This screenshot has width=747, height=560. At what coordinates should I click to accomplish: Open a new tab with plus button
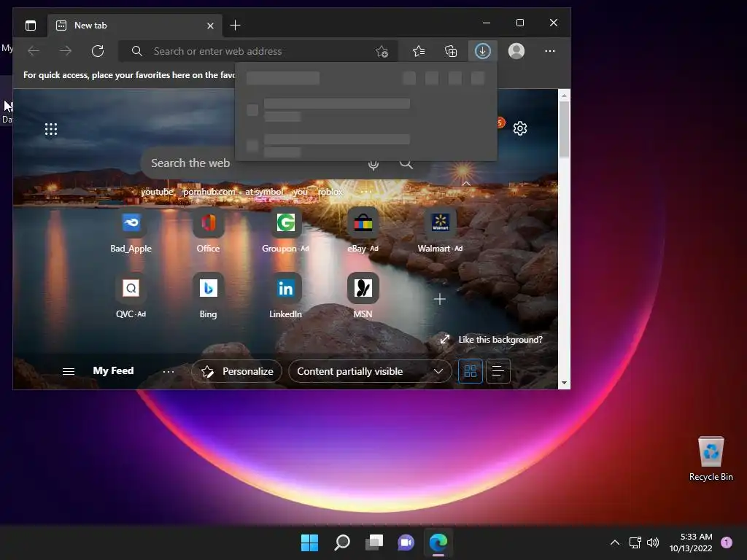[x=235, y=26]
